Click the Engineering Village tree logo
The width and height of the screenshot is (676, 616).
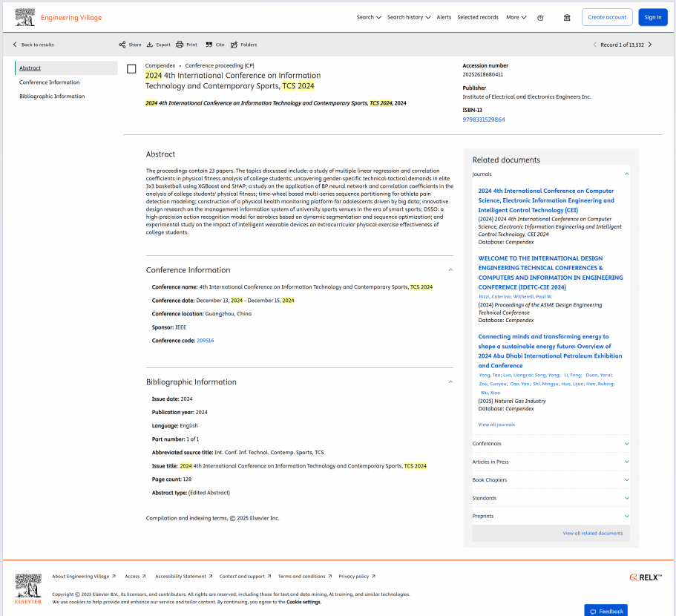[24, 17]
